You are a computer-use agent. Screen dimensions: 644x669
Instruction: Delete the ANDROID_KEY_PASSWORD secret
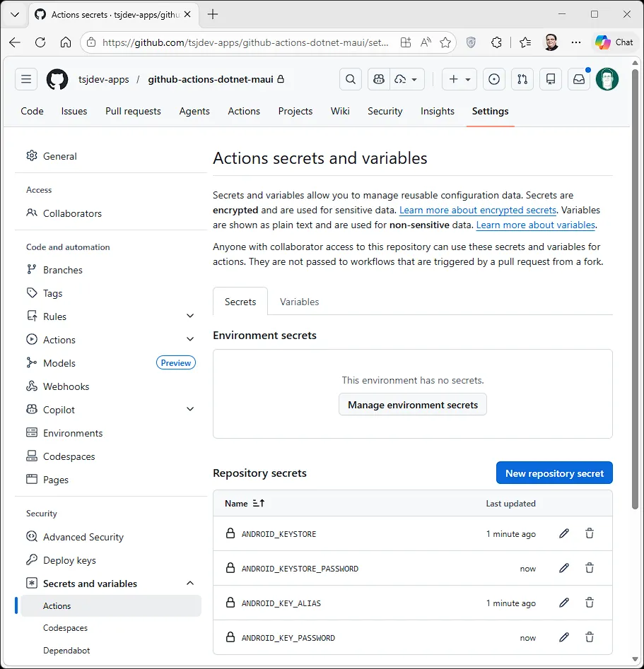[x=590, y=637]
